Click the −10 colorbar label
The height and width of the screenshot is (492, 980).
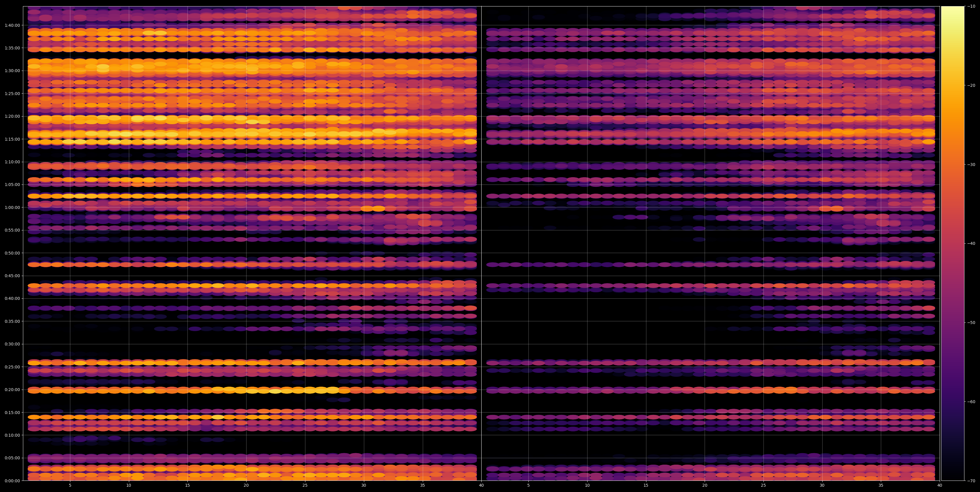click(971, 6)
